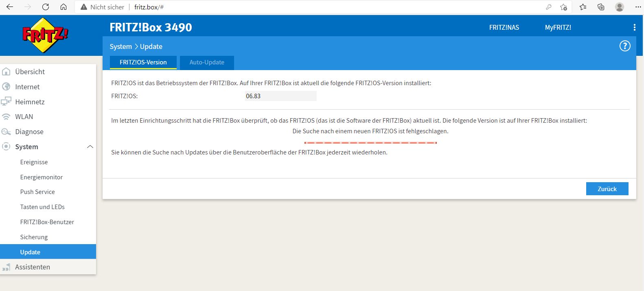The height and width of the screenshot is (291, 644).
Task: Click the Übersicht house icon
Action: click(6, 72)
